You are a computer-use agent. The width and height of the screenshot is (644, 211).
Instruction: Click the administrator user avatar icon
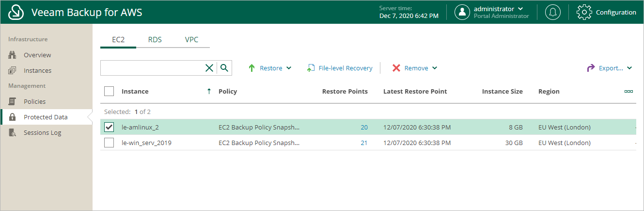462,12
